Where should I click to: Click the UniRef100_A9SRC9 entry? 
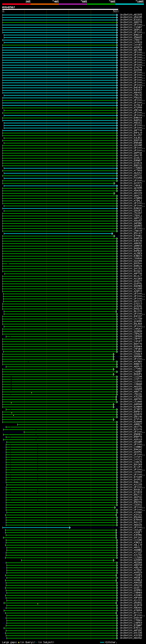point(131,48)
